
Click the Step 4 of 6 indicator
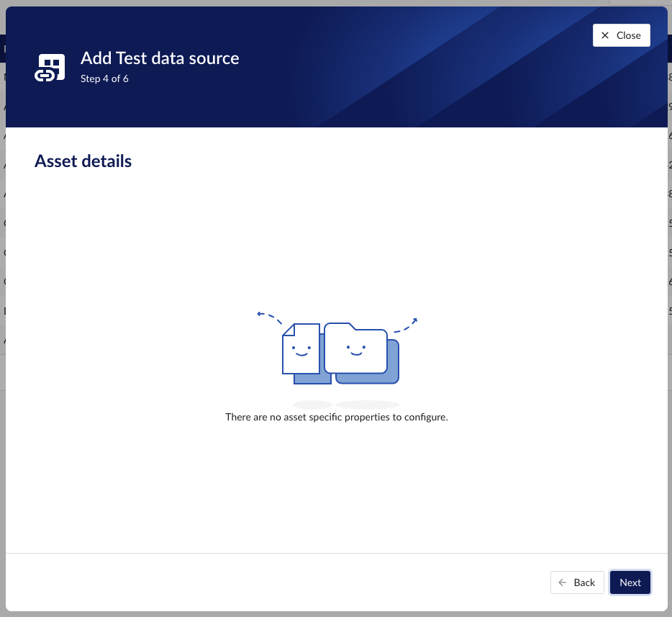point(105,78)
